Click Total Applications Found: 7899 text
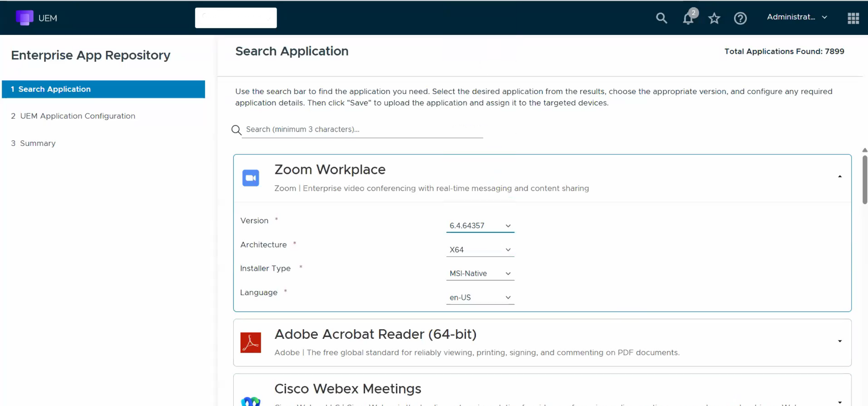 click(784, 51)
